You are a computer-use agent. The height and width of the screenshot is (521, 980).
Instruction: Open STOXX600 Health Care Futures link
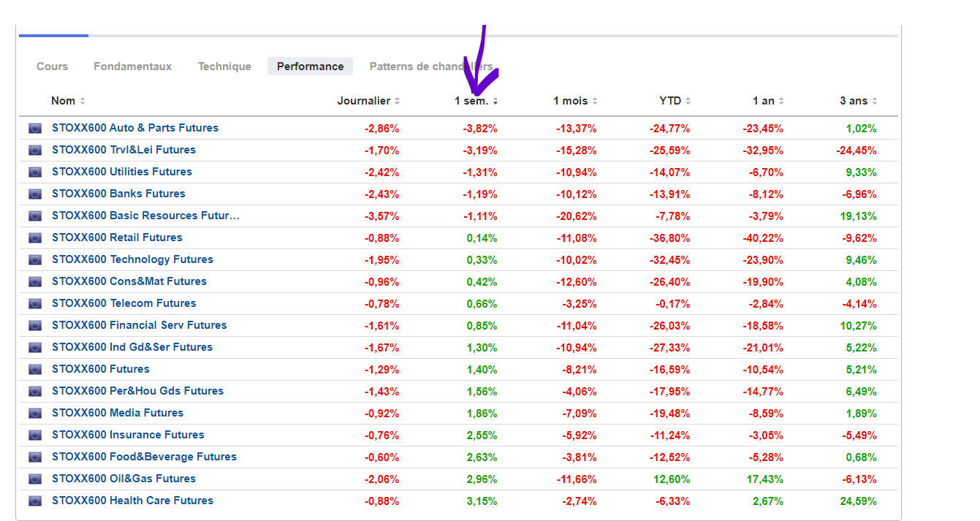tap(133, 501)
